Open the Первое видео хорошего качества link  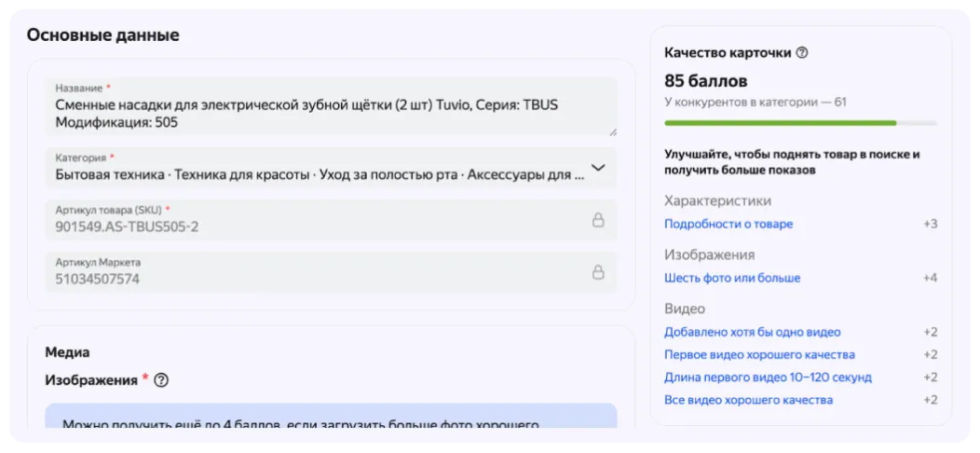coord(759,354)
